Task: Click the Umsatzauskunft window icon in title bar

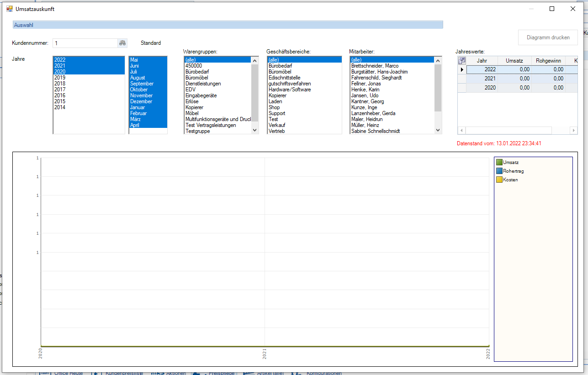Action: click(10, 9)
